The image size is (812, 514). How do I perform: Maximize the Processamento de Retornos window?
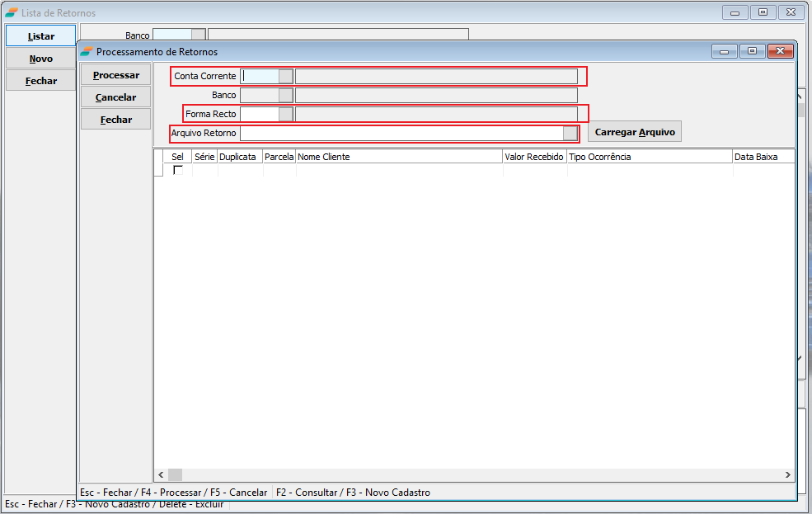(752, 51)
